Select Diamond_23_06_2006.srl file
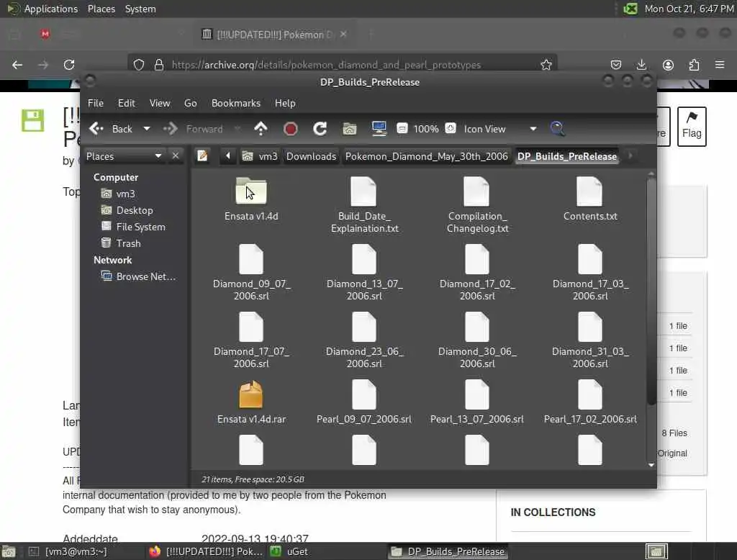The width and height of the screenshot is (737, 560). point(364,340)
